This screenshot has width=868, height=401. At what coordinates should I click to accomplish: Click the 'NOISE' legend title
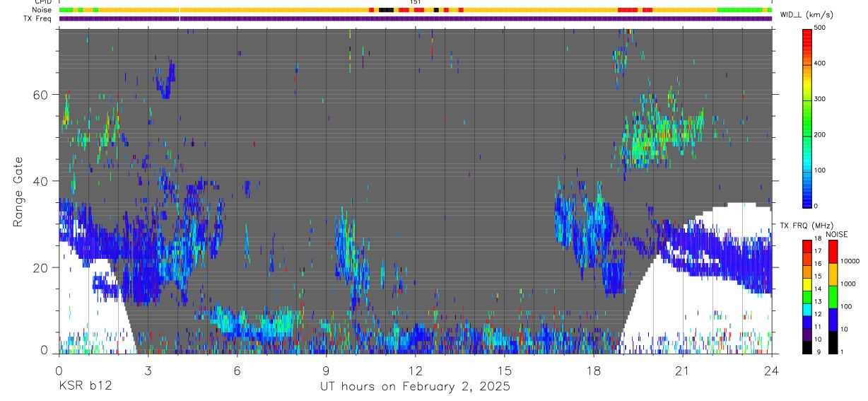click(837, 234)
